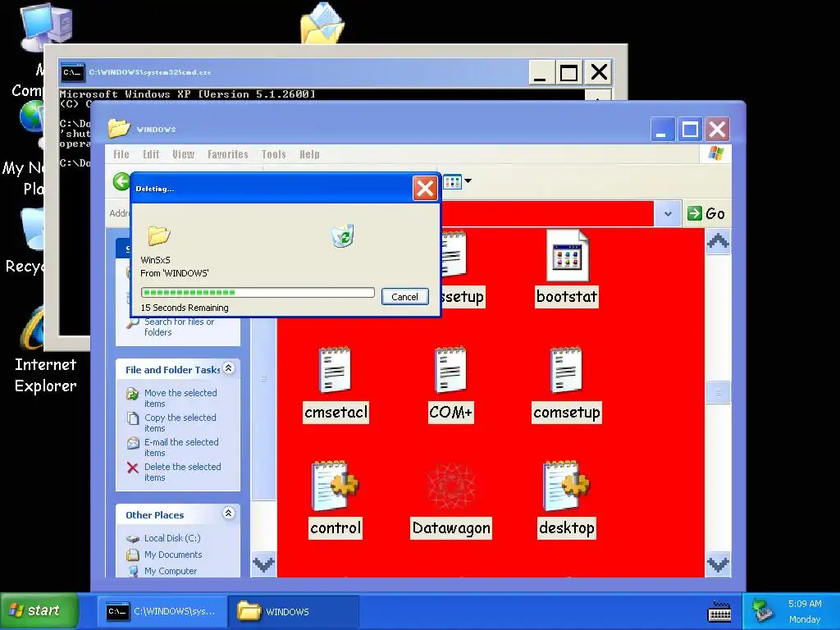Open the Edit menu
Image resolution: width=840 pixels, height=630 pixels.
tap(151, 154)
